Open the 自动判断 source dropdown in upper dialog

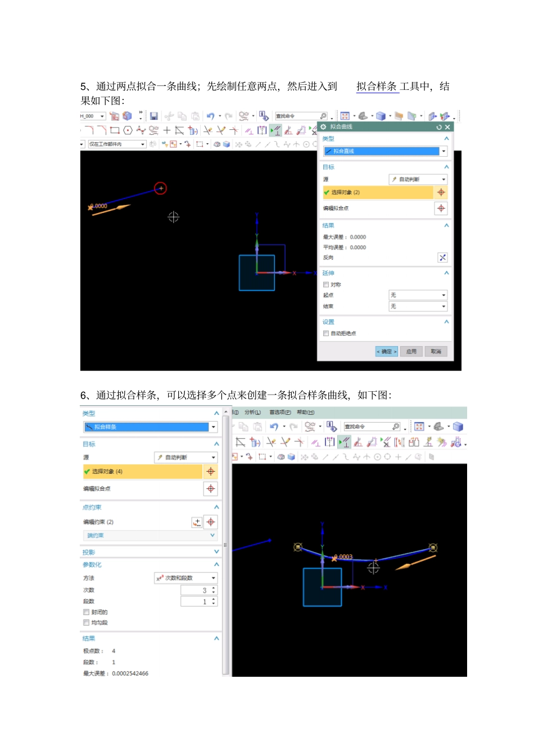coord(418,179)
